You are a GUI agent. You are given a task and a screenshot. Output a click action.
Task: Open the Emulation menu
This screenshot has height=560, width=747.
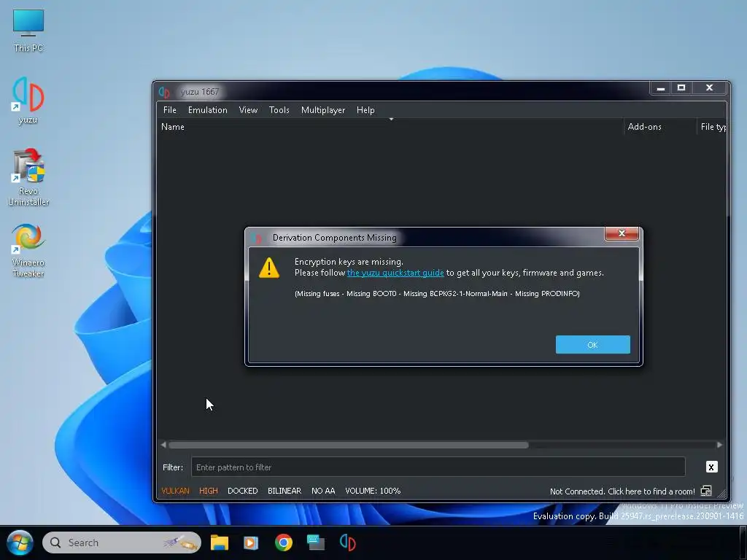tap(208, 110)
